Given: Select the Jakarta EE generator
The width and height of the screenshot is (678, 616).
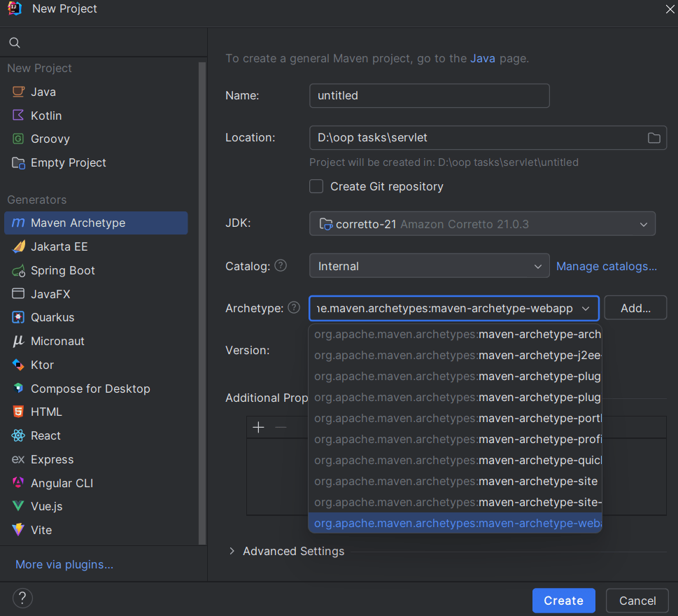Looking at the screenshot, I should (96, 246).
